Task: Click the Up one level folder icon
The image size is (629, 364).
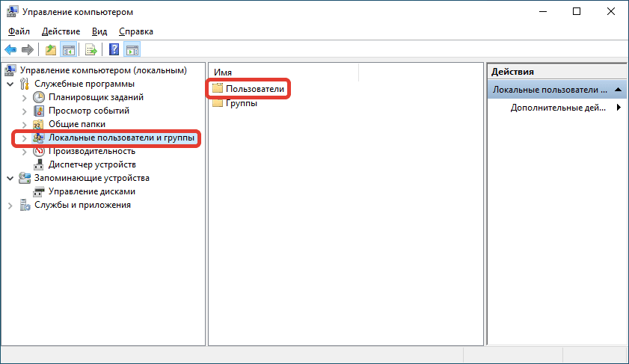Action: pyautogui.click(x=51, y=50)
